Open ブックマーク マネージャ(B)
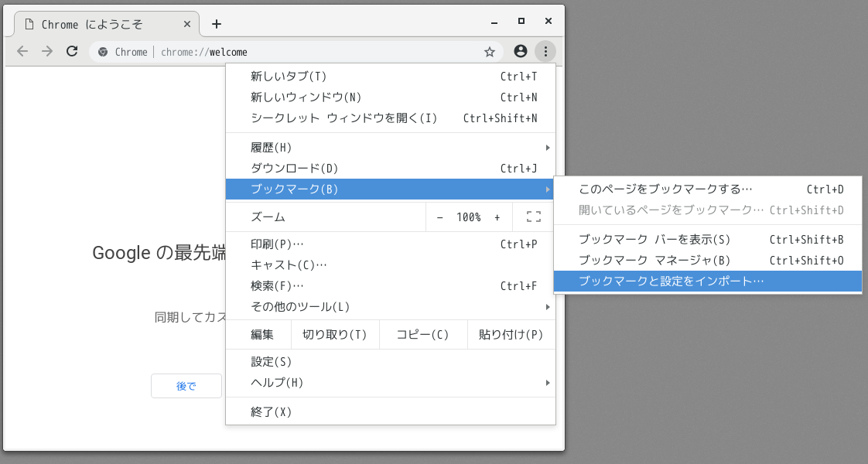The height and width of the screenshot is (464, 868). pyautogui.click(x=708, y=261)
